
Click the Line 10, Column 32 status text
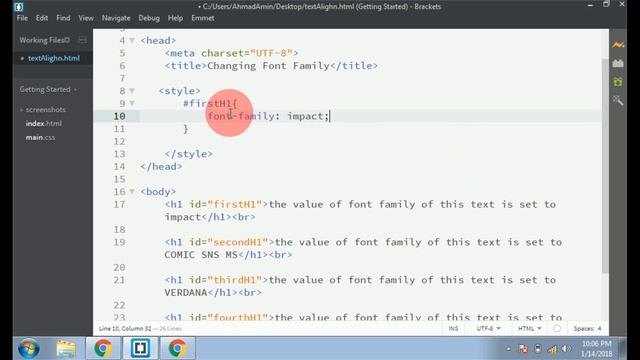pyautogui.click(x=125, y=329)
